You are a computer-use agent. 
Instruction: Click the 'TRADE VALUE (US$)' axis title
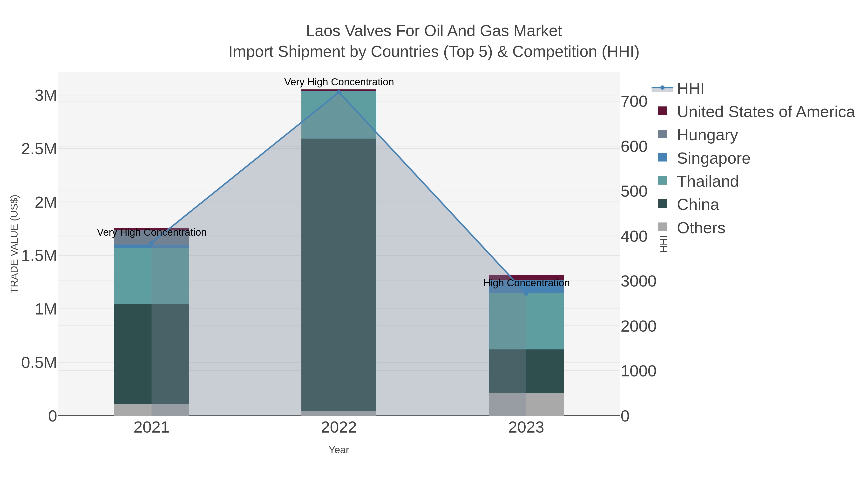(x=14, y=244)
